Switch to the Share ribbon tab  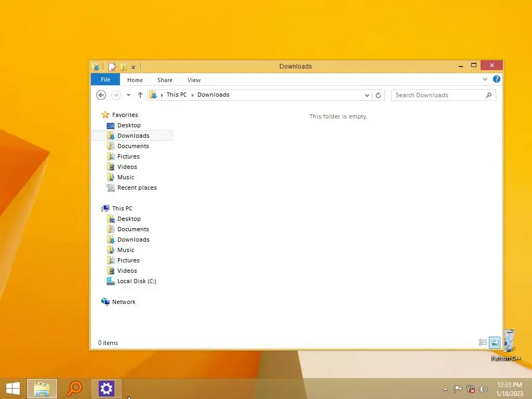(x=165, y=80)
